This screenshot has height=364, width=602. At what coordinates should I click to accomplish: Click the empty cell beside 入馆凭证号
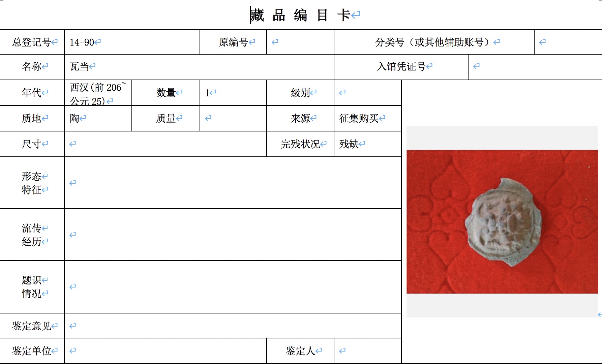[x=535, y=67]
